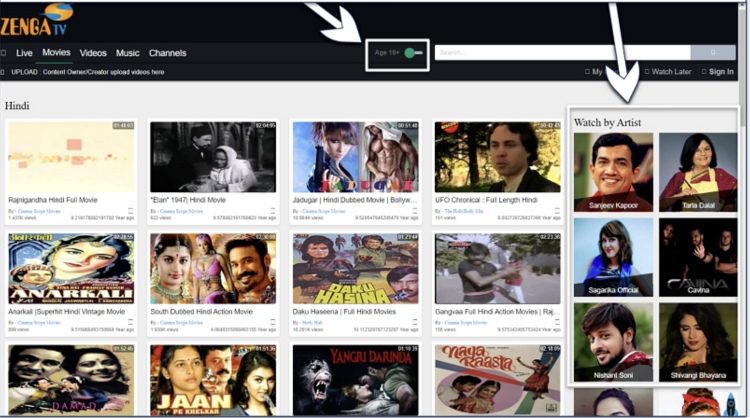Select the Movies tab
Screen dimensions: 750x418
[56, 53]
